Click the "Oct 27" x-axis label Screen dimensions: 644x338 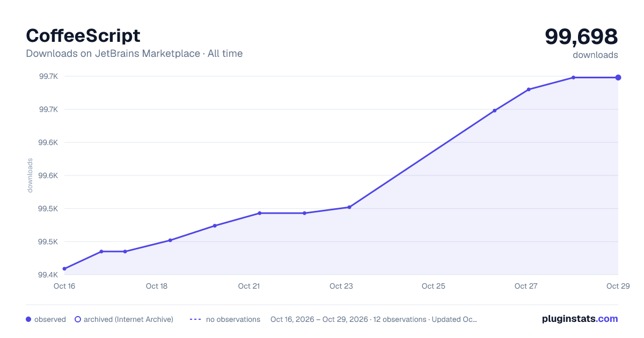click(x=526, y=286)
